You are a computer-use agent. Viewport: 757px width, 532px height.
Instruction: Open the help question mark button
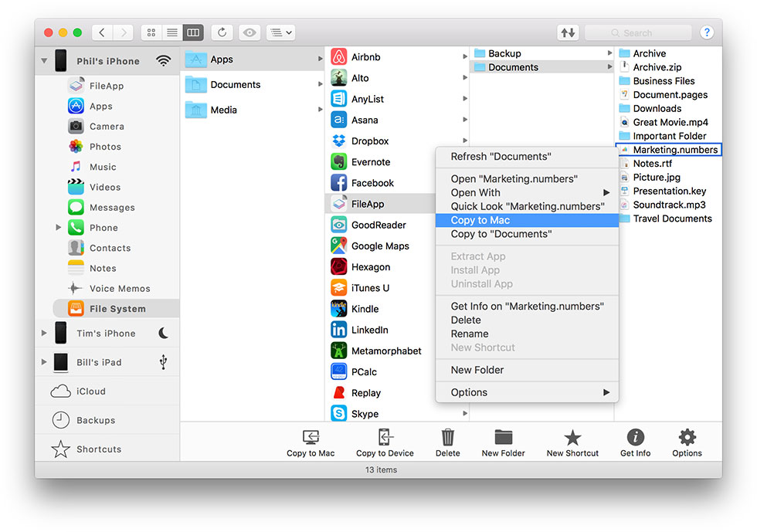tap(706, 32)
